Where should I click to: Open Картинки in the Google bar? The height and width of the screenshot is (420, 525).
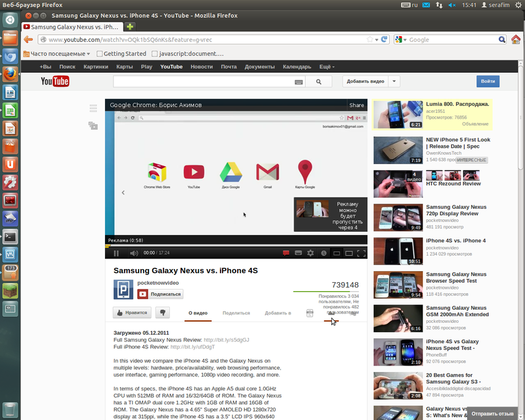point(96,67)
